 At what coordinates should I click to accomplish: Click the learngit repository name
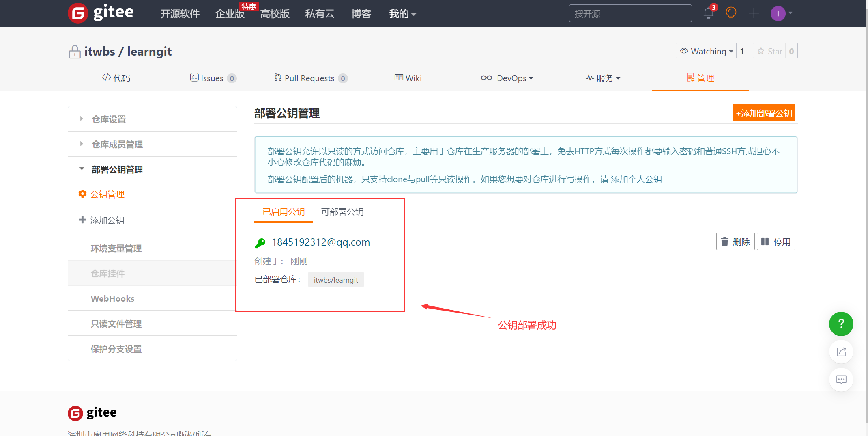pos(149,52)
